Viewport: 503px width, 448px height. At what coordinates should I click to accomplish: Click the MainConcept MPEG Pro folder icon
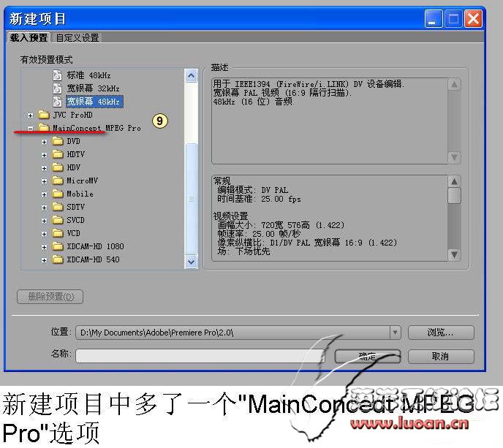point(43,128)
